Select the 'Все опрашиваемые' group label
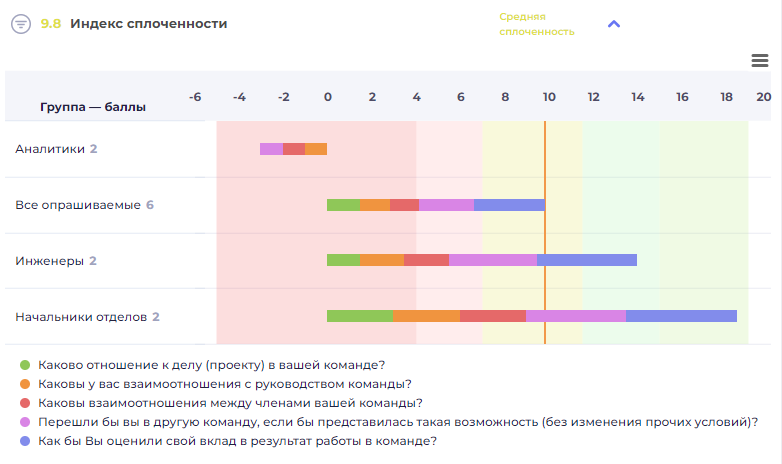The height and width of the screenshot is (464, 782). click(77, 205)
